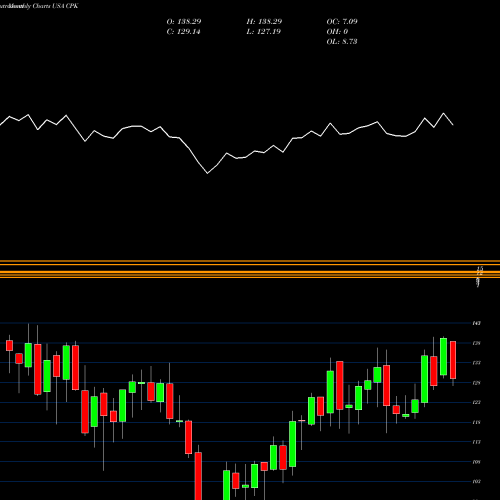Click the 'OL: 8.73' reading
The height and width of the screenshot is (500, 500).
click(342, 42)
